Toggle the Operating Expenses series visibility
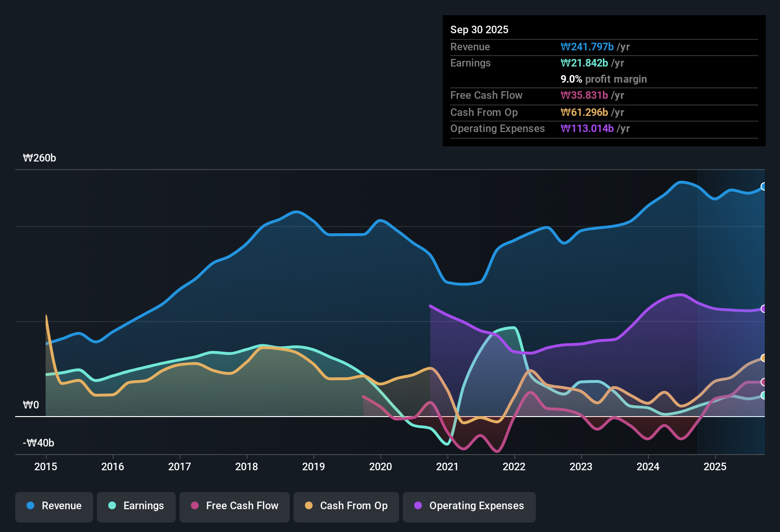The height and width of the screenshot is (532, 780). click(469, 506)
